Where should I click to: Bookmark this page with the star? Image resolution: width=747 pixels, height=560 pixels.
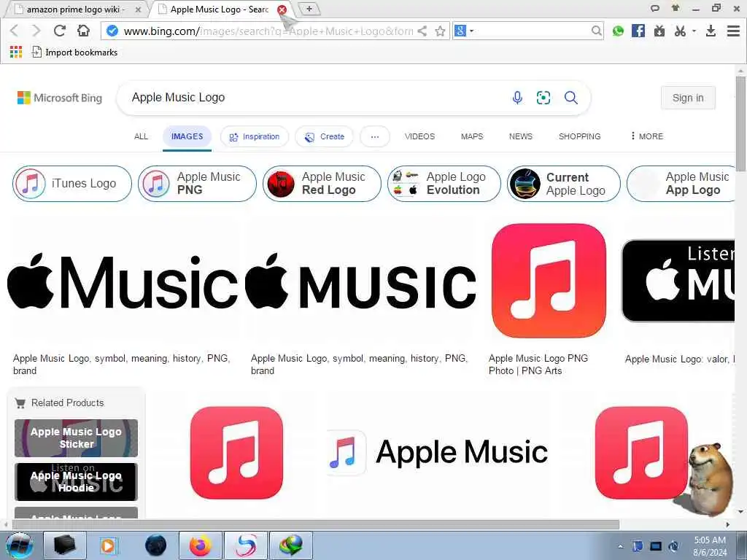(440, 31)
